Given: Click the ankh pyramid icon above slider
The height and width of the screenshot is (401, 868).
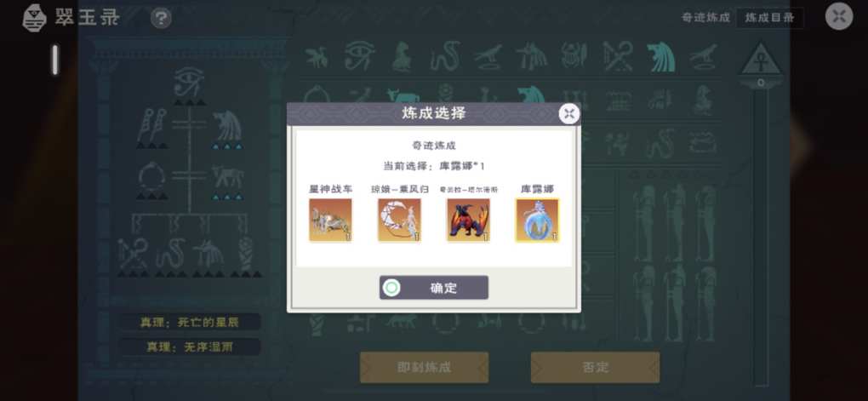Looking at the screenshot, I should pyautogui.click(x=761, y=61).
